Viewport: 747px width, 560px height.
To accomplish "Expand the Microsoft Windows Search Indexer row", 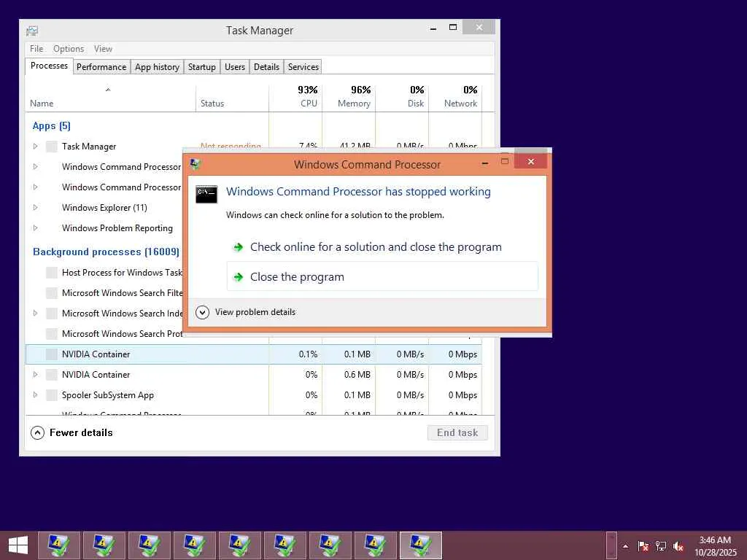I will (x=35, y=314).
